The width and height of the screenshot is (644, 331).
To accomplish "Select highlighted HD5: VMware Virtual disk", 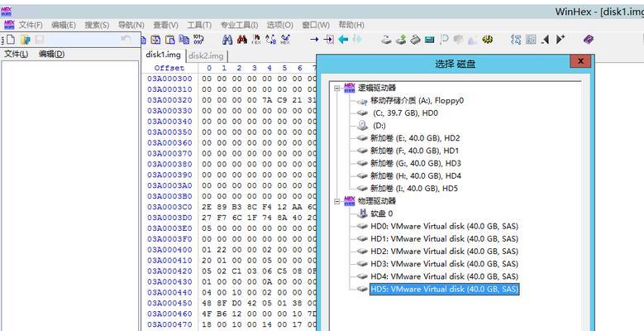I will click(x=444, y=289).
